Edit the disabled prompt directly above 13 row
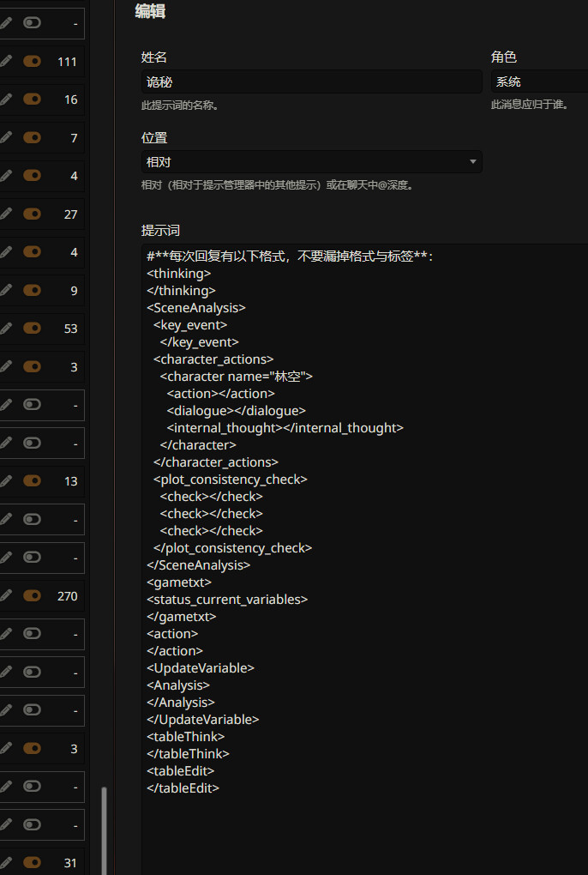This screenshot has width=588, height=875. click(6, 444)
